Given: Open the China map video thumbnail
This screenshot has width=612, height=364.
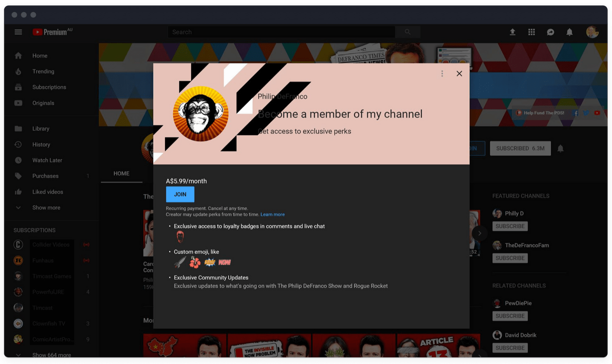Looking at the screenshot, I should pos(185,346).
